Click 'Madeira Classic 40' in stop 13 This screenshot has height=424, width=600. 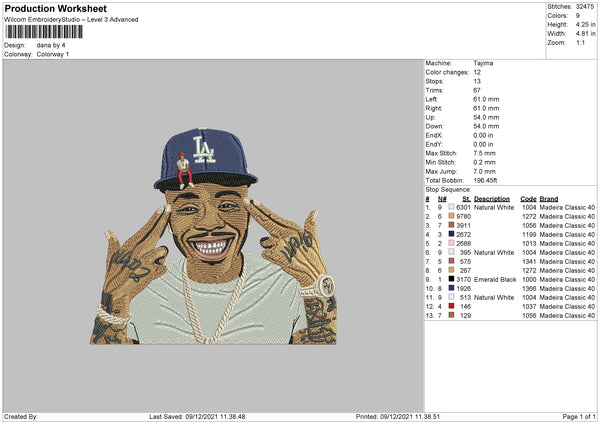[567, 315]
